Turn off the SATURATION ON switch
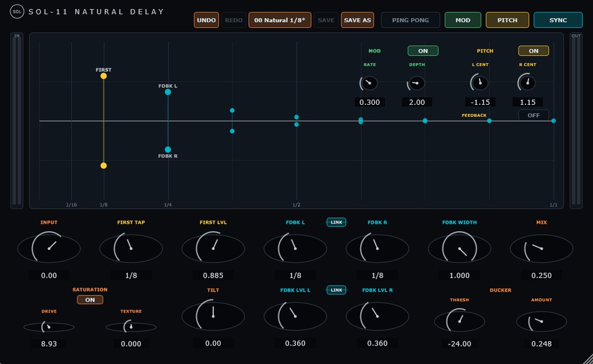Screen dimensions: 593x364 (x=90, y=300)
